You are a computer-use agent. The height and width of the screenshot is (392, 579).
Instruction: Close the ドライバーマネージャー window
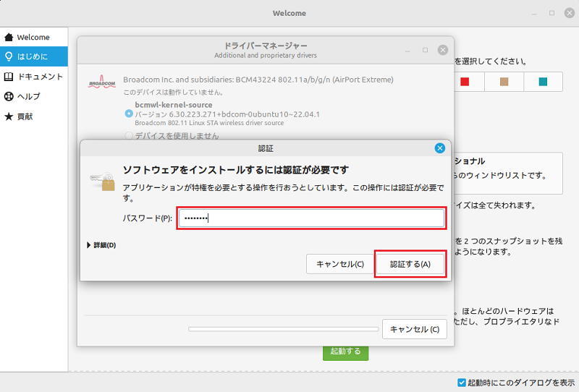pos(443,50)
